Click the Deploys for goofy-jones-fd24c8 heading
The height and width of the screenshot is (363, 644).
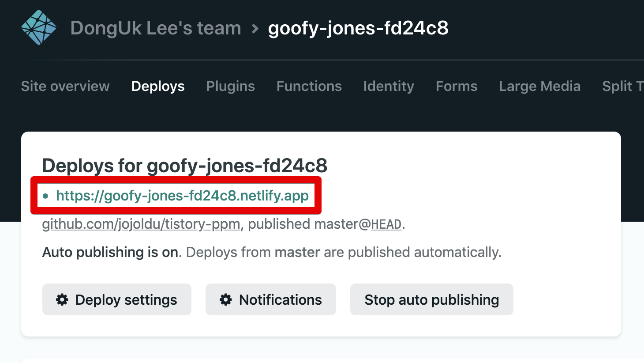click(x=185, y=166)
